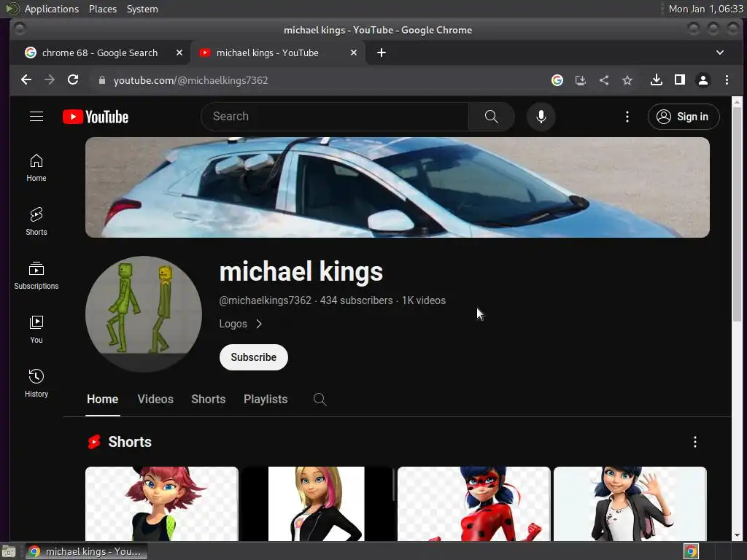Switch to the channel Videos tab
The height and width of the screenshot is (560, 747).
pyautogui.click(x=155, y=400)
